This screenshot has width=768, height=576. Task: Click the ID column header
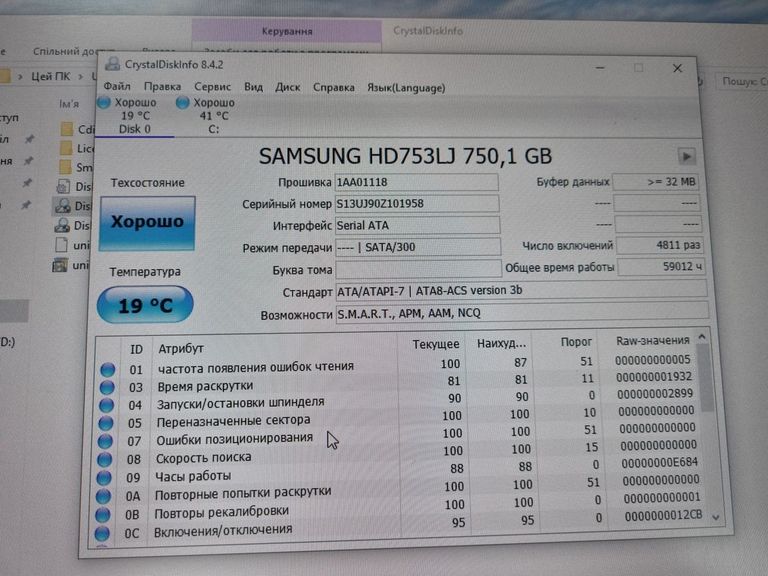pos(136,349)
